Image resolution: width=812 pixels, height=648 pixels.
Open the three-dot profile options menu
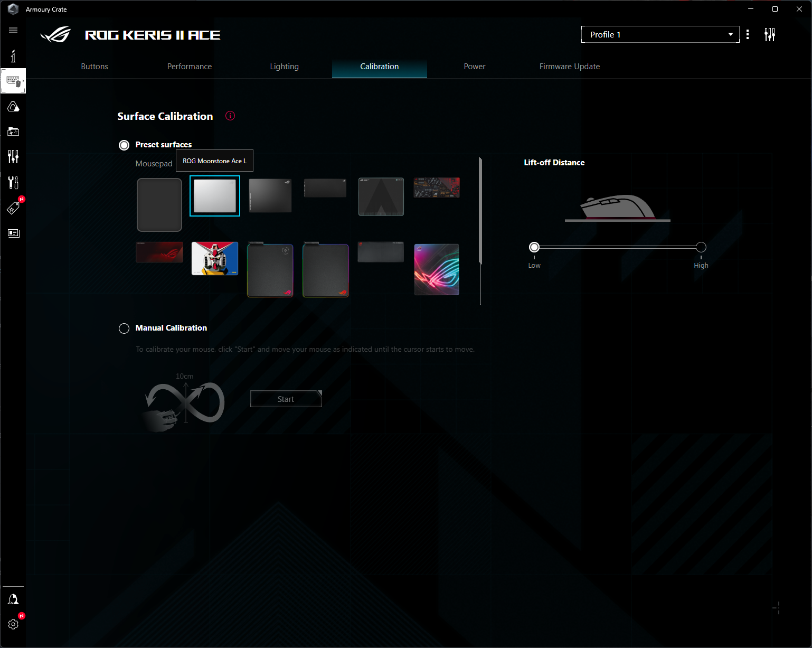coord(748,34)
